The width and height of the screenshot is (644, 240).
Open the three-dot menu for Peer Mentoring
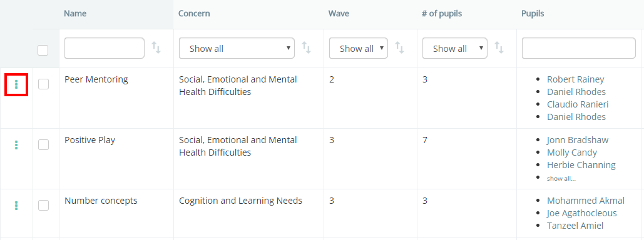click(x=16, y=84)
